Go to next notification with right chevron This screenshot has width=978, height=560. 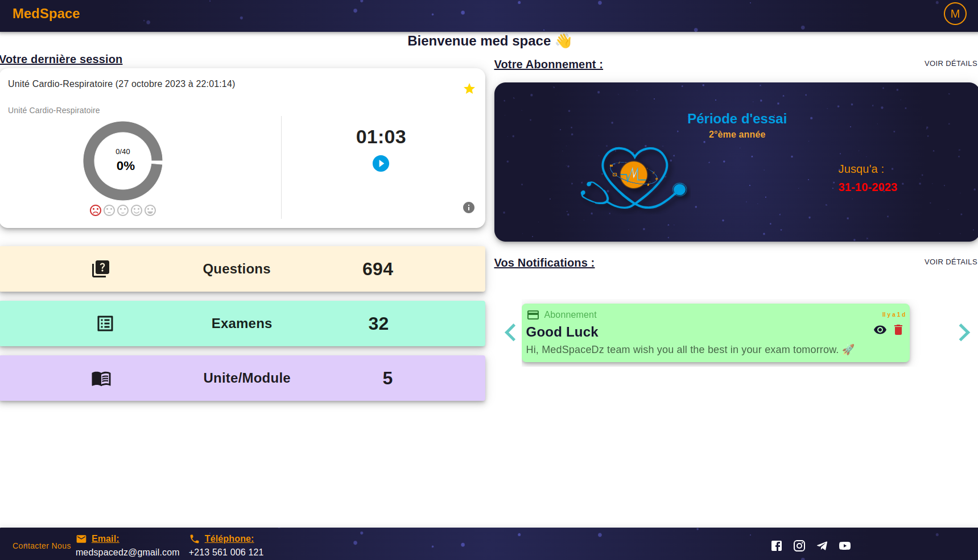pyautogui.click(x=964, y=333)
